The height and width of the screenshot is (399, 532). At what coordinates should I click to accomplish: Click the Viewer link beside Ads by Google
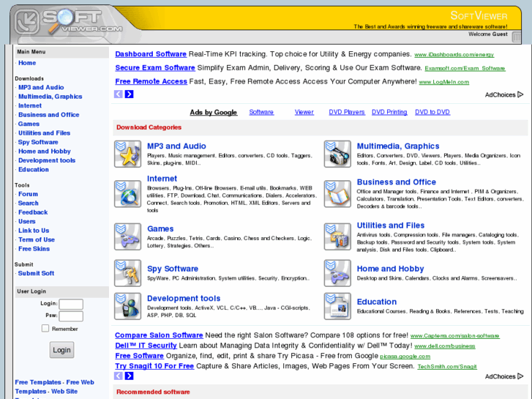click(304, 112)
